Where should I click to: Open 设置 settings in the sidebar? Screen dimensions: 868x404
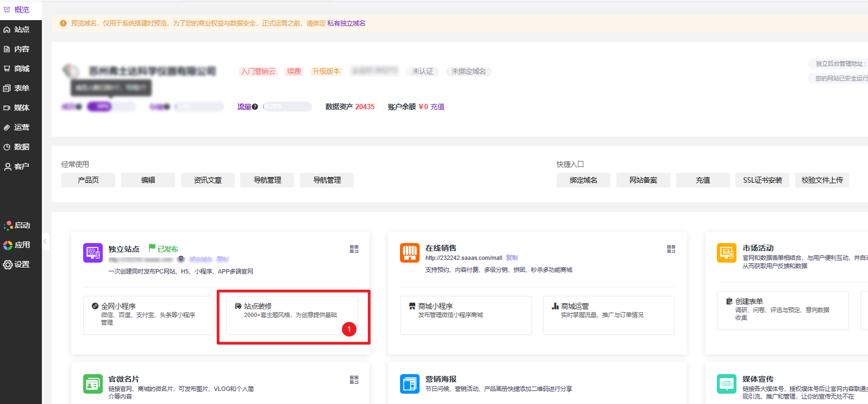point(21,264)
